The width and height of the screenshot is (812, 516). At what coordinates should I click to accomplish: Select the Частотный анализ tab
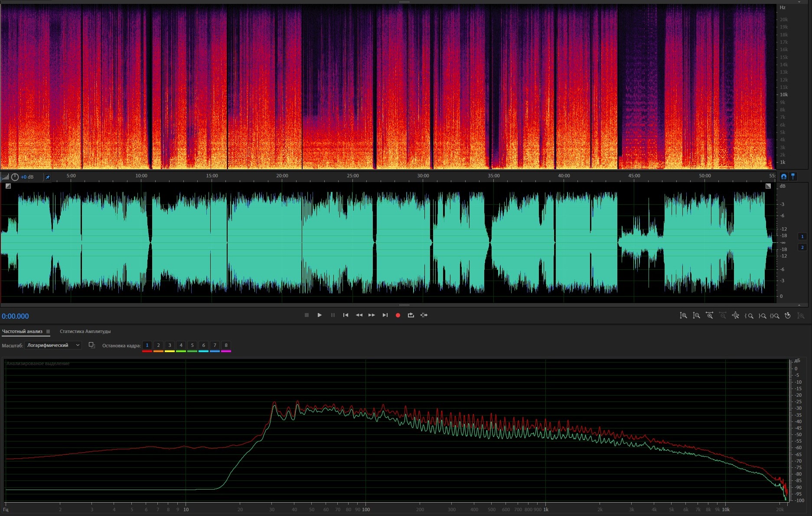tap(22, 332)
